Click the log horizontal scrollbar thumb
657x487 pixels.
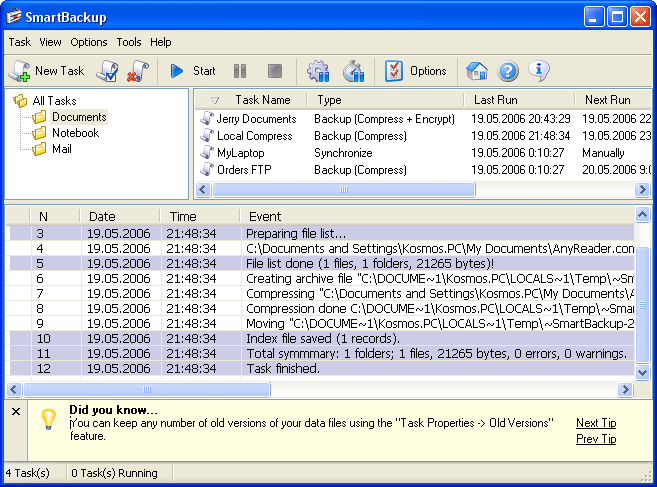[x=147, y=389]
